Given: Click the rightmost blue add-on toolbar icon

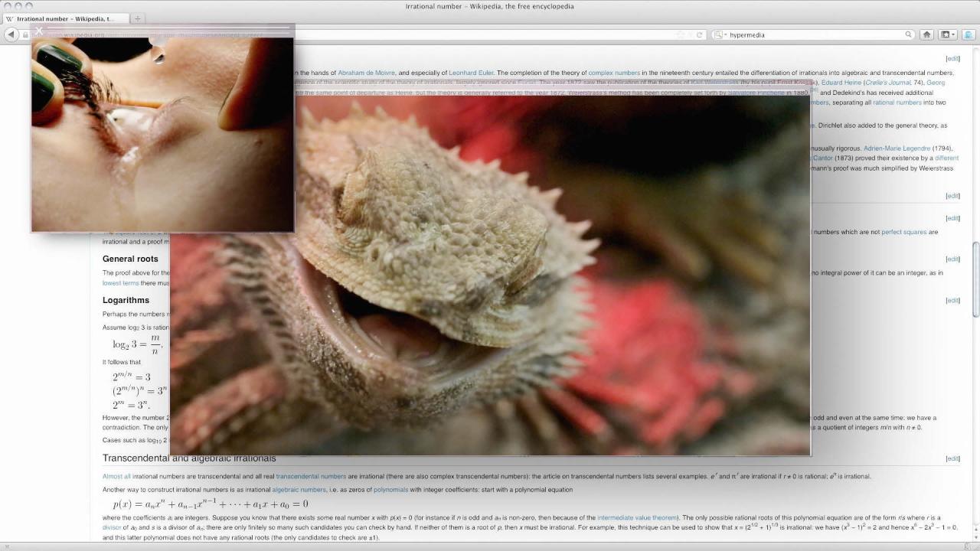Looking at the screenshot, I should pos(969,34).
